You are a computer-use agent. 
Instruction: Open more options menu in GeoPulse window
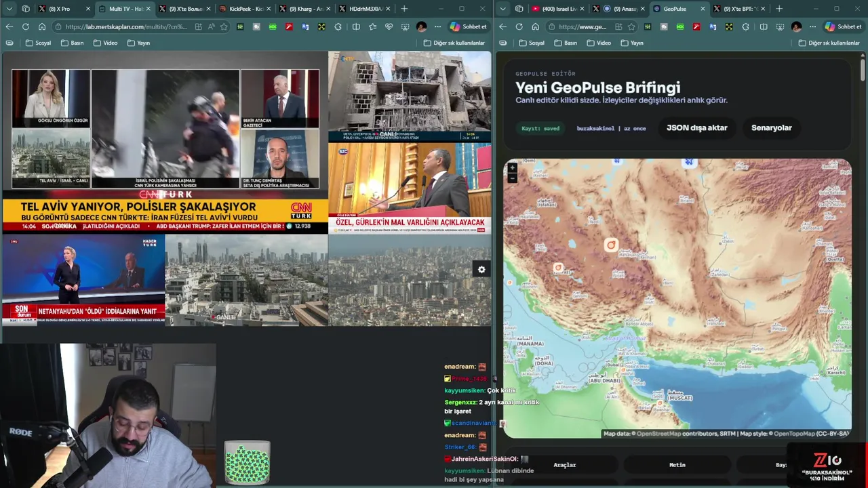812,26
